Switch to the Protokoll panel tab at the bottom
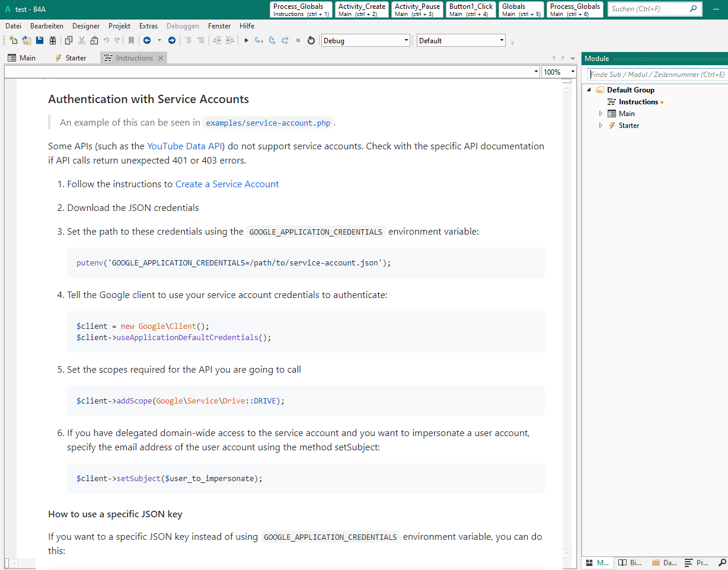 coord(697,563)
